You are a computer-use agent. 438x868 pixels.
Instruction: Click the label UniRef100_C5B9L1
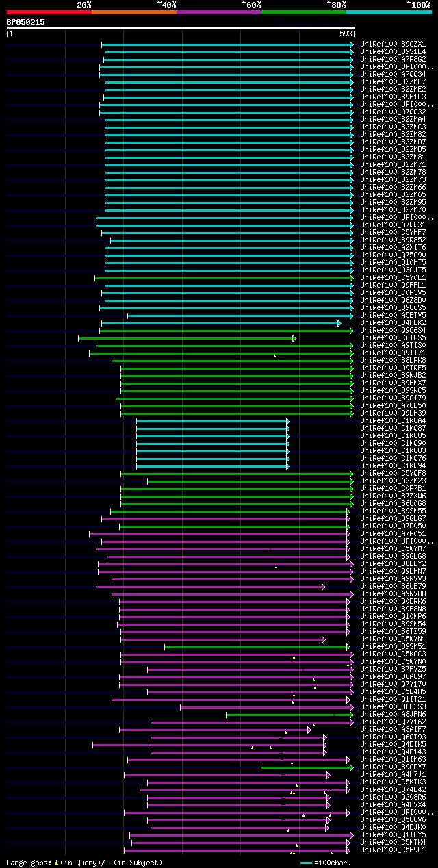[394, 850]
